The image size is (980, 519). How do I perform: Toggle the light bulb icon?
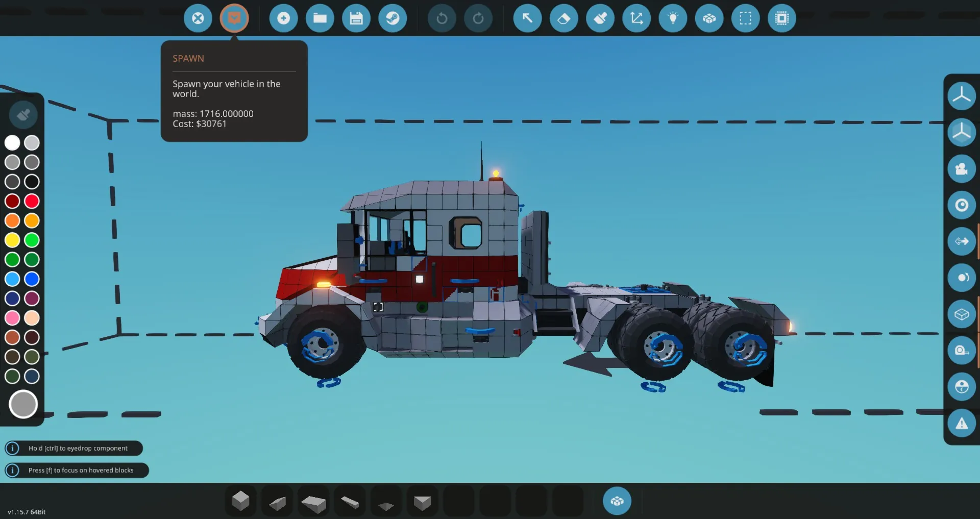click(x=673, y=18)
